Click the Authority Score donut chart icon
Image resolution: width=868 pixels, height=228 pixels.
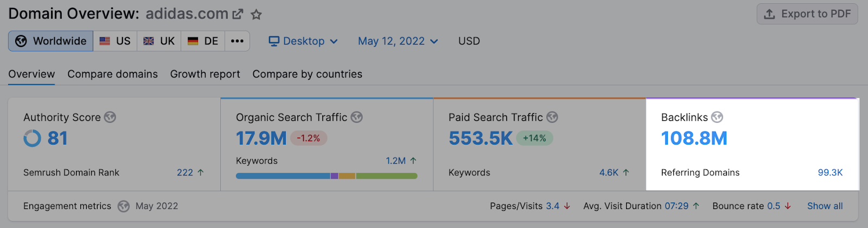coord(32,139)
